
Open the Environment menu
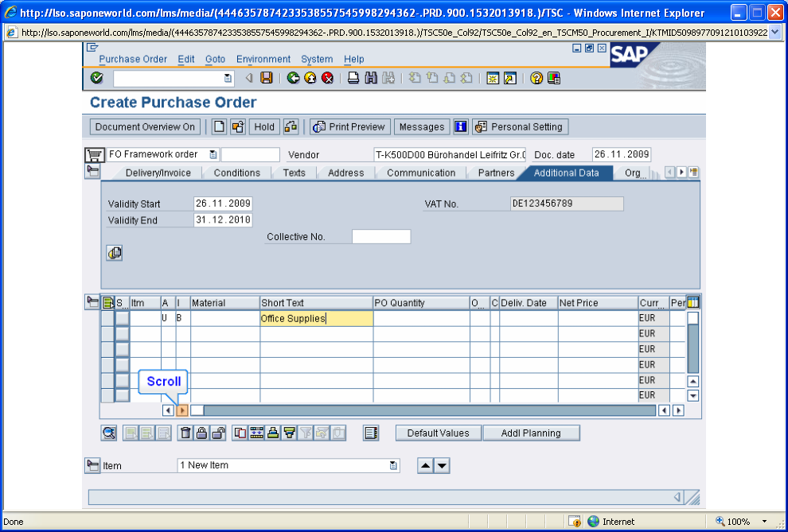coord(263,59)
